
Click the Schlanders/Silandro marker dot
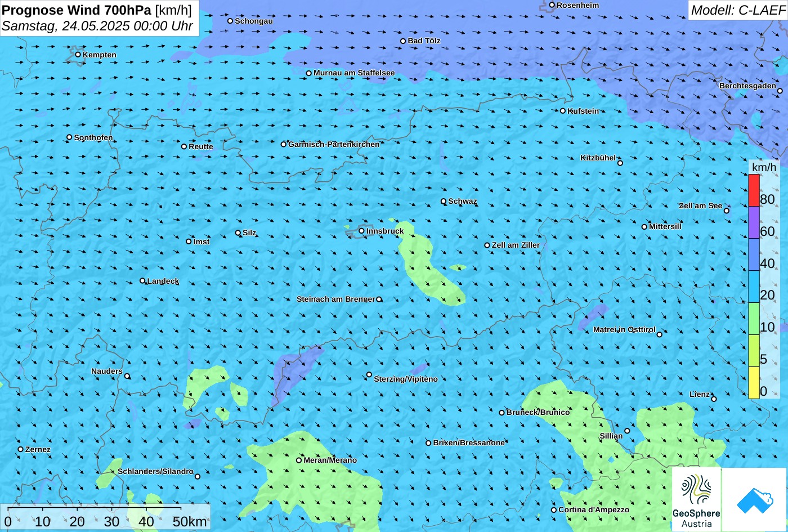tap(198, 476)
